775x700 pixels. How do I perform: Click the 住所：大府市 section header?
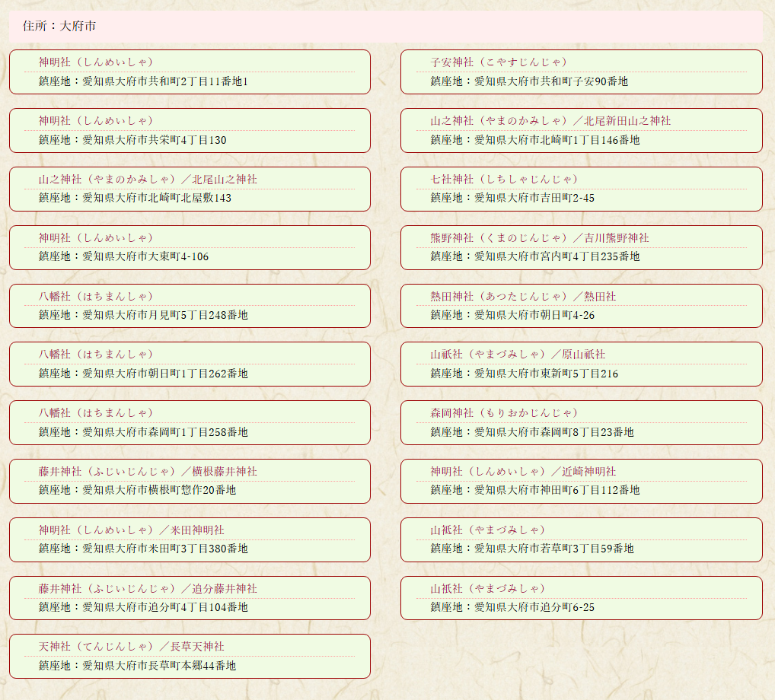point(59,27)
